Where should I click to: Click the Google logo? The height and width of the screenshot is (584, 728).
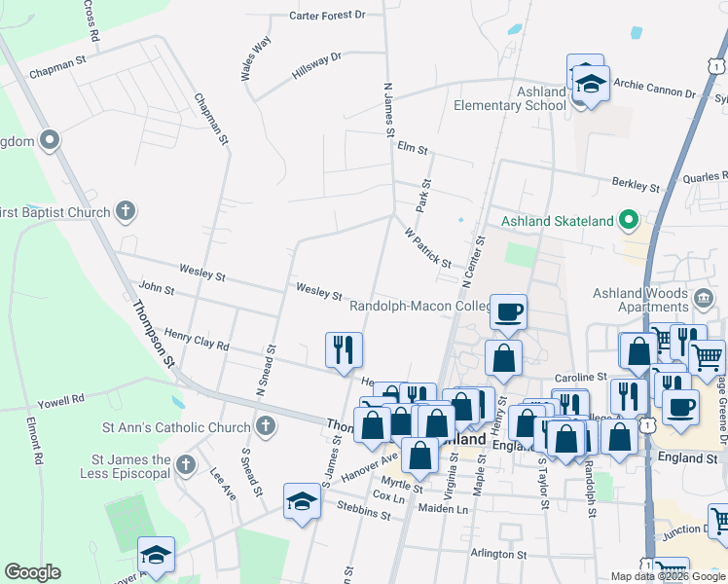click(x=32, y=572)
